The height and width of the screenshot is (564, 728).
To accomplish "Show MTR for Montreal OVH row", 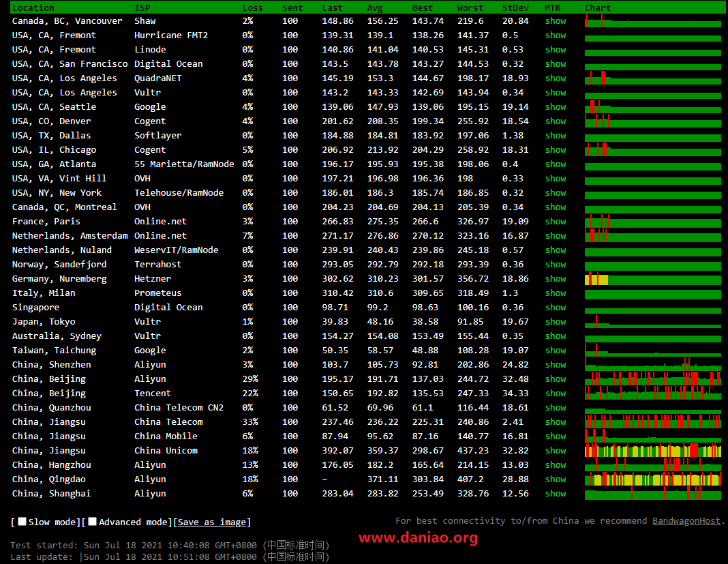I will pos(556,207).
